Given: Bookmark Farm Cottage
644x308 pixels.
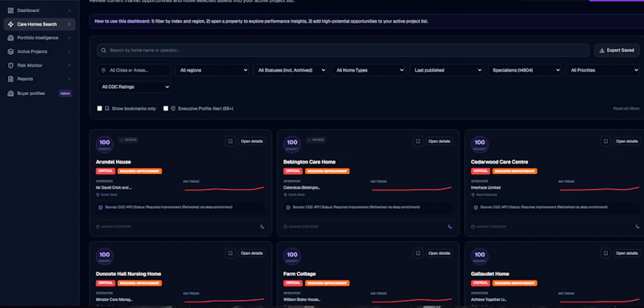Looking at the screenshot, I should (x=418, y=253).
